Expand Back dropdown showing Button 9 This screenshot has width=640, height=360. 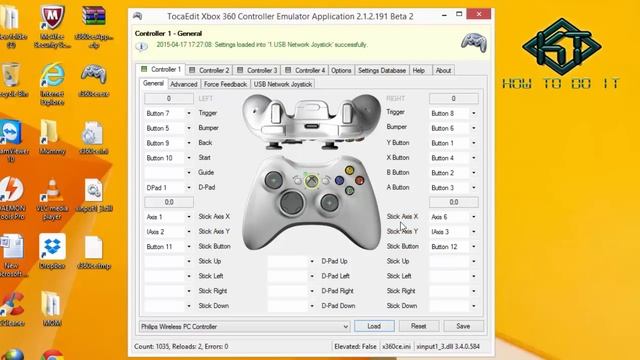189,143
